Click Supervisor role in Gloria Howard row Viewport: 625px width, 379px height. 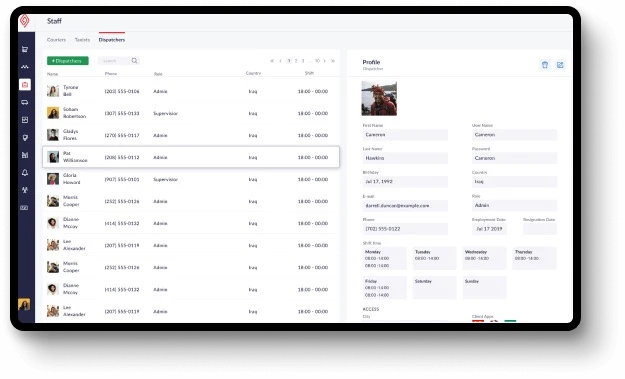[165, 179]
